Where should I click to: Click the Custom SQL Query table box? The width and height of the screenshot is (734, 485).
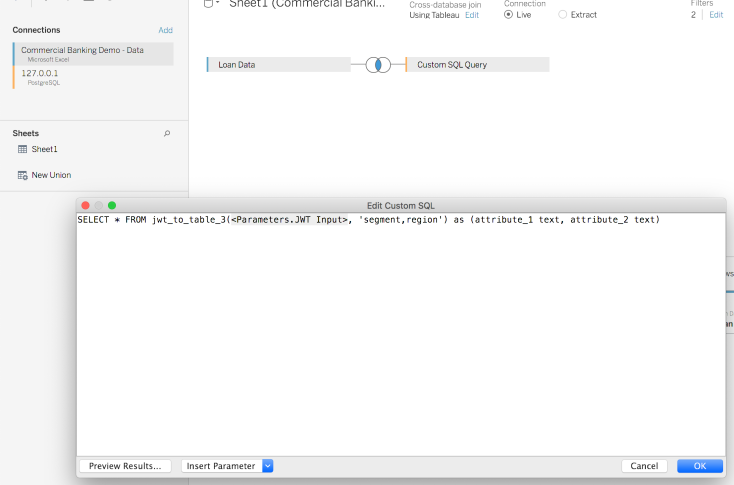[477, 65]
